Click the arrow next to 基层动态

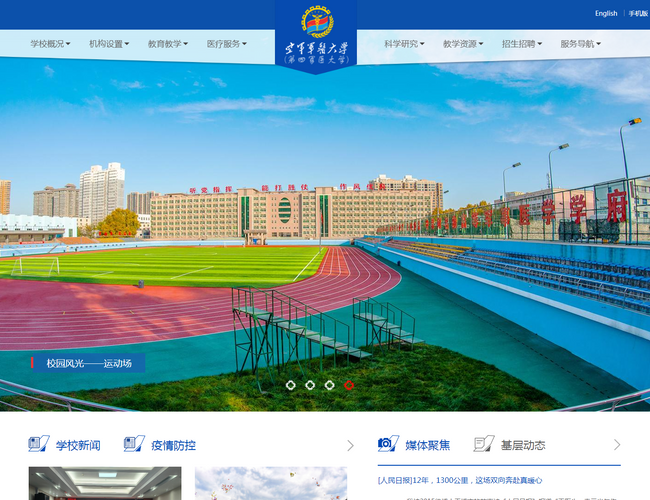point(617,445)
